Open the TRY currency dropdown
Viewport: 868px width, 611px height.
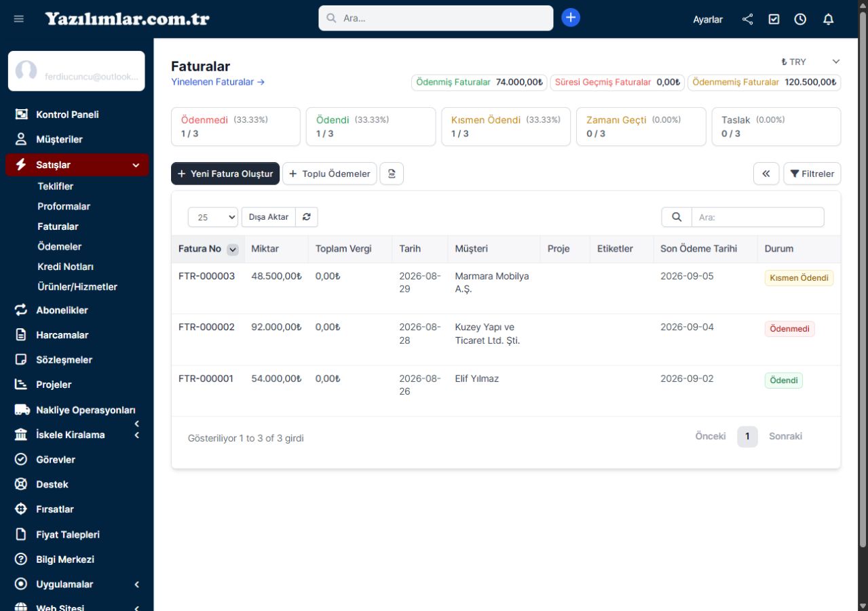pos(810,62)
